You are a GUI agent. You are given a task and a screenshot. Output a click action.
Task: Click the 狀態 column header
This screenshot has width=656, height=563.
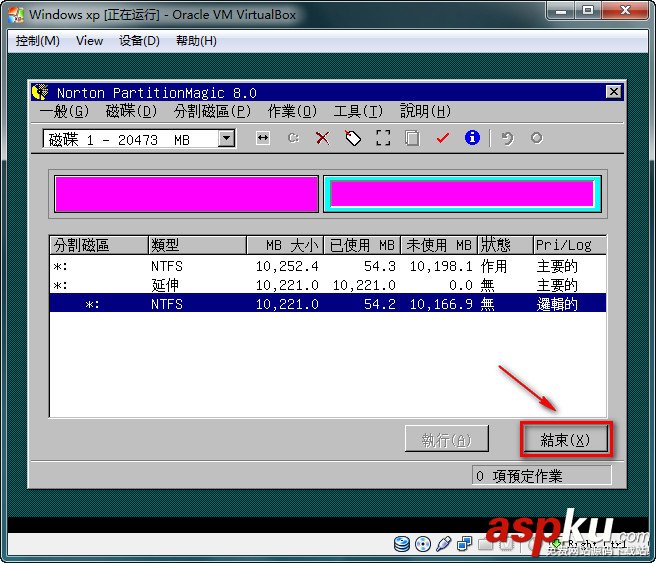pos(505,245)
